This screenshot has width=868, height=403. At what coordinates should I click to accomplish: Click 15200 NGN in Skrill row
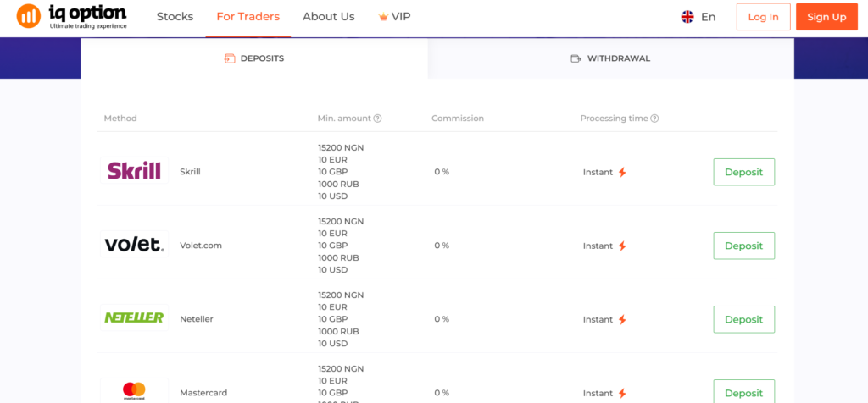click(341, 147)
